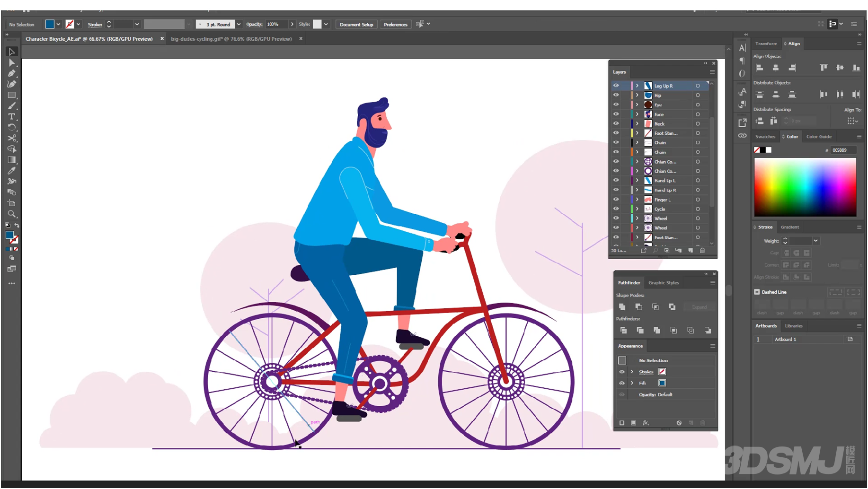Select the Selection tool arrow
868x489 pixels.
click(12, 52)
